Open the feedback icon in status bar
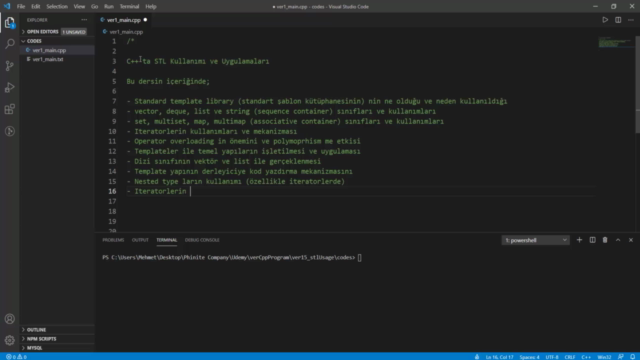The height and width of the screenshot is (360, 640). 620,357
